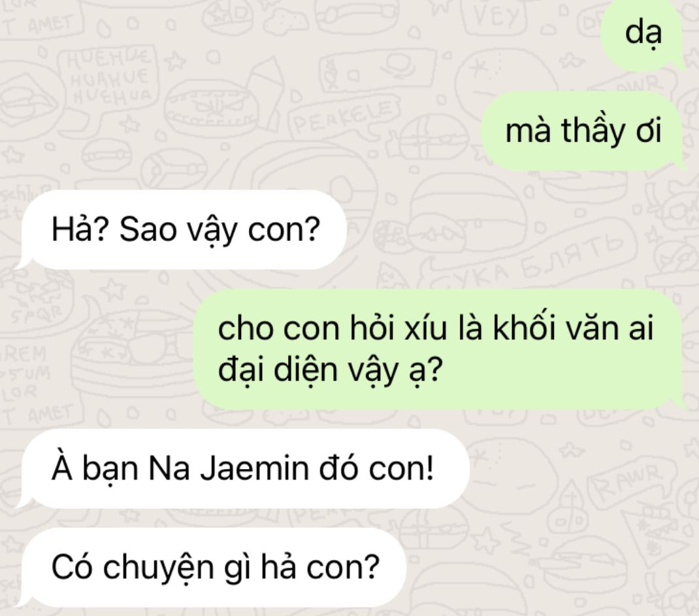Screen dimensions: 699x616
Task: Click the "PEAKELE" doodle on wallpaper
Action: tap(344, 117)
